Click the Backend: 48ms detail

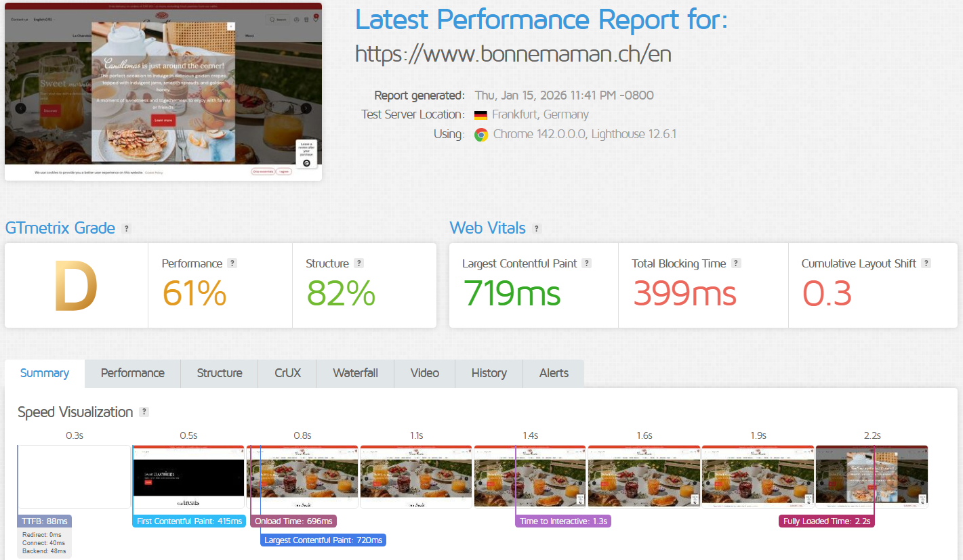pos(44,551)
